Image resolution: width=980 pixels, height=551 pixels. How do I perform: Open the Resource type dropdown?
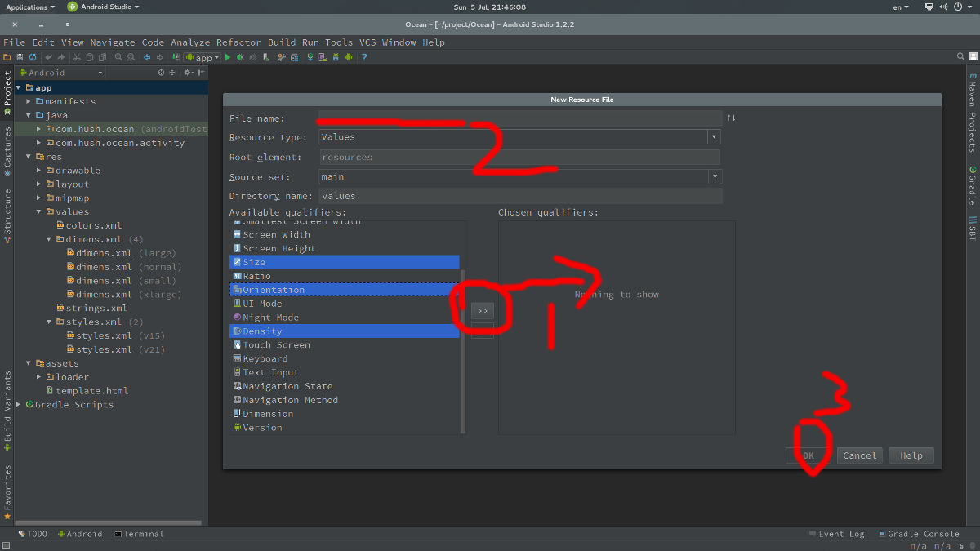coord(714,137)
